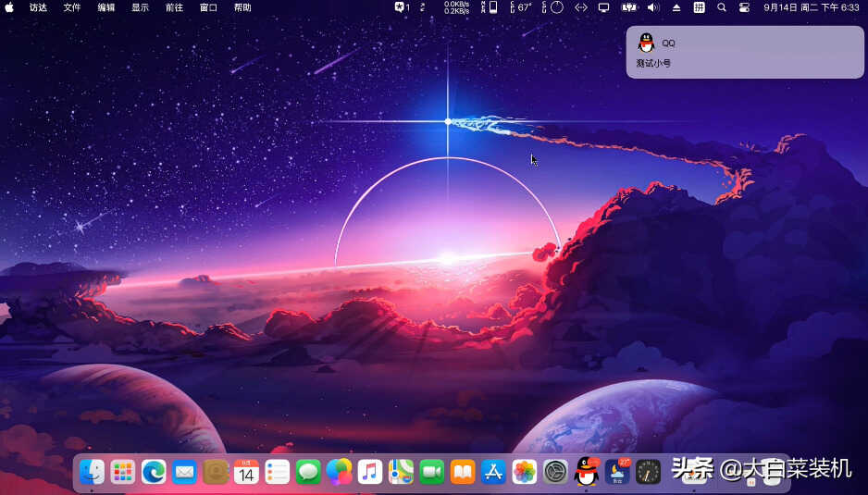Open the Books app
The image size is (868, 495).
463,472
